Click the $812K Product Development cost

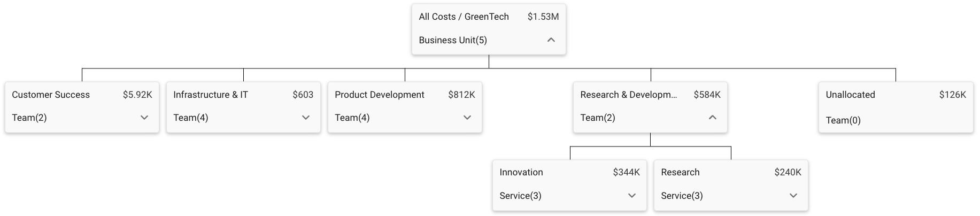click(461, 95)
